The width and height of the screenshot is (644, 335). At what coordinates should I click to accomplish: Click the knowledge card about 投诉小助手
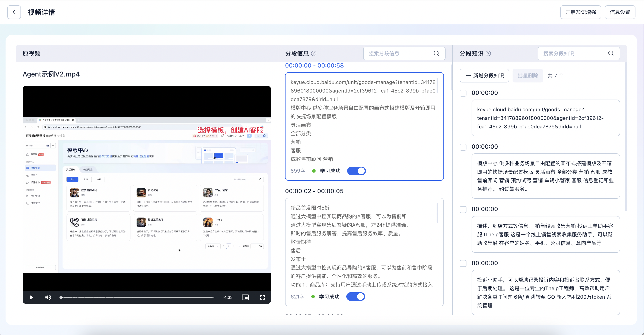(545, 292)
